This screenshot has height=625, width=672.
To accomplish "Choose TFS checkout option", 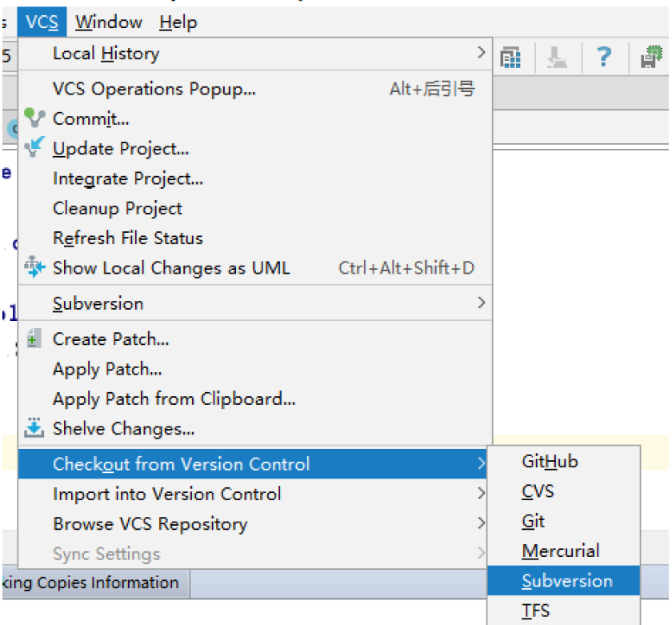I will (x=564, y=611).
